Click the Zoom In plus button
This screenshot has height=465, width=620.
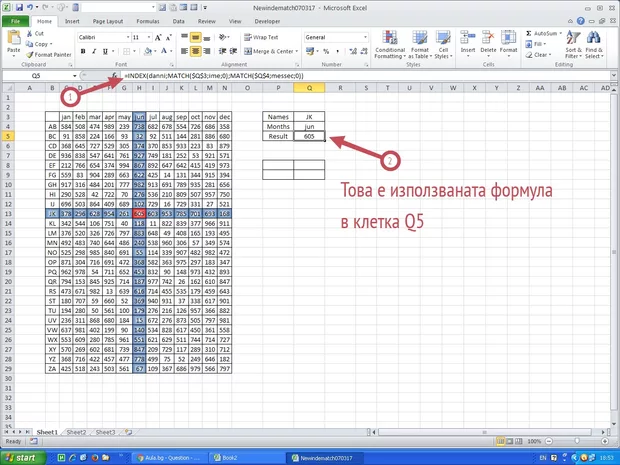click(x=605, y=441)
